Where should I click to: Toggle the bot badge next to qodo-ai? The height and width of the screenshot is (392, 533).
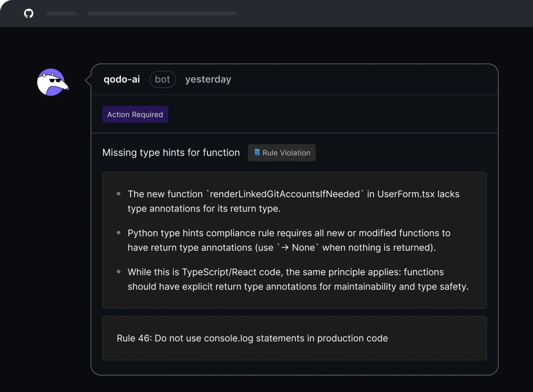point(163,79)
